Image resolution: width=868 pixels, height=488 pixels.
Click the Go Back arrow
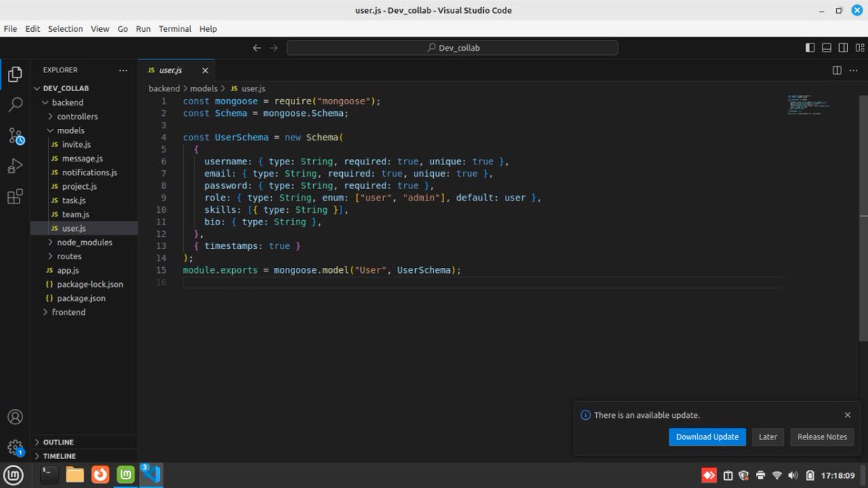pyautogui.click(x=257, y=48)
